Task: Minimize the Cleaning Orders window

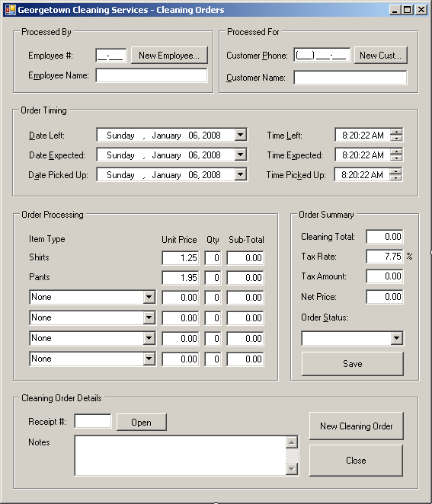Action: [395, 10]
